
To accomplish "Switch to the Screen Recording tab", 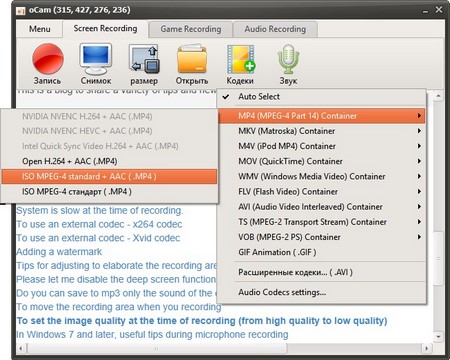I will click(x=105, y=29).
